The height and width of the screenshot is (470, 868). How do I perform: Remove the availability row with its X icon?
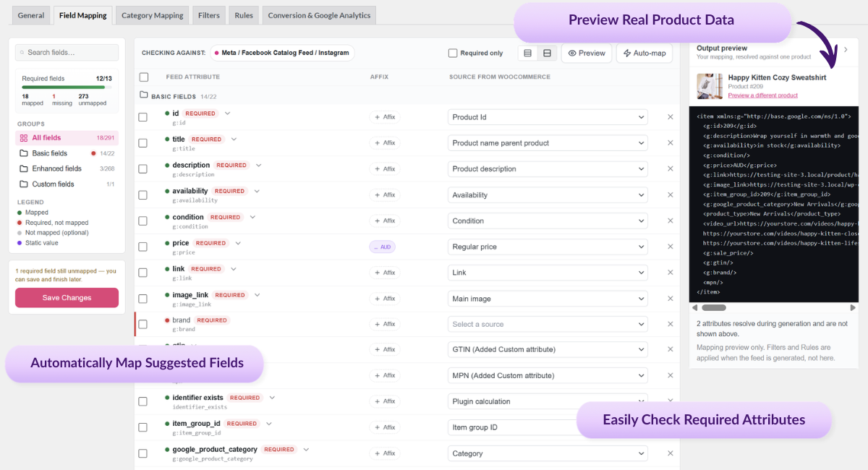[x=671, y=195]
